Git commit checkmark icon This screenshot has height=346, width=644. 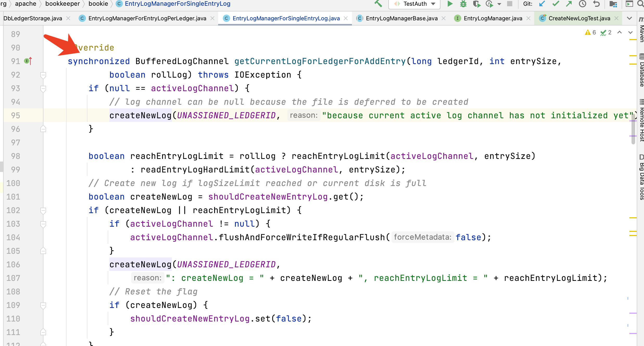[556, 4]
